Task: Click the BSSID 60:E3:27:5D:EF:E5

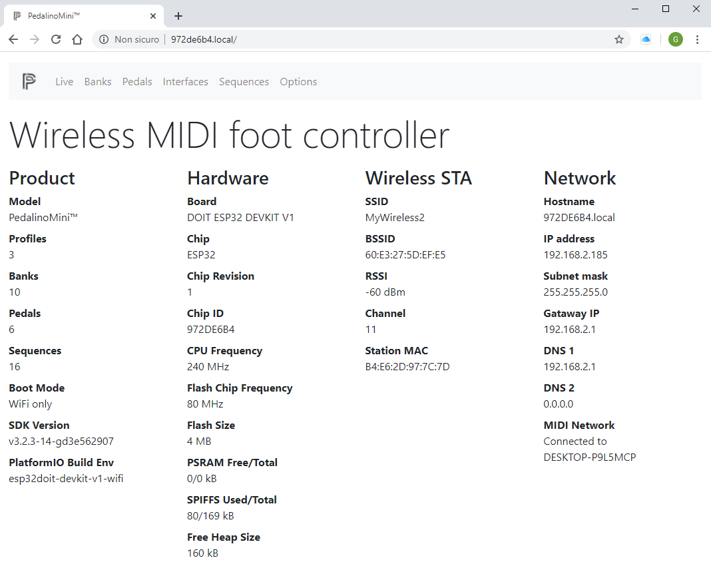Action: (x=405, y=255)
